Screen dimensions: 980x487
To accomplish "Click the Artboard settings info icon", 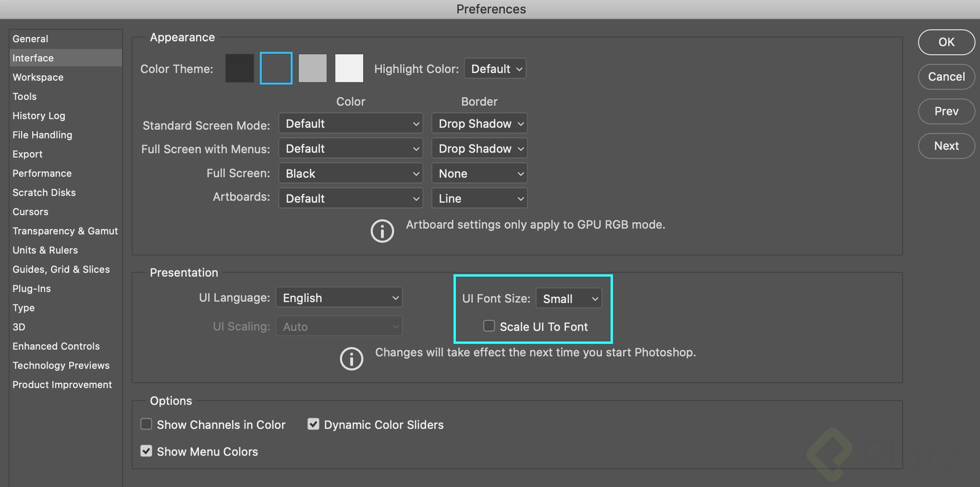I will coord(382,231).
